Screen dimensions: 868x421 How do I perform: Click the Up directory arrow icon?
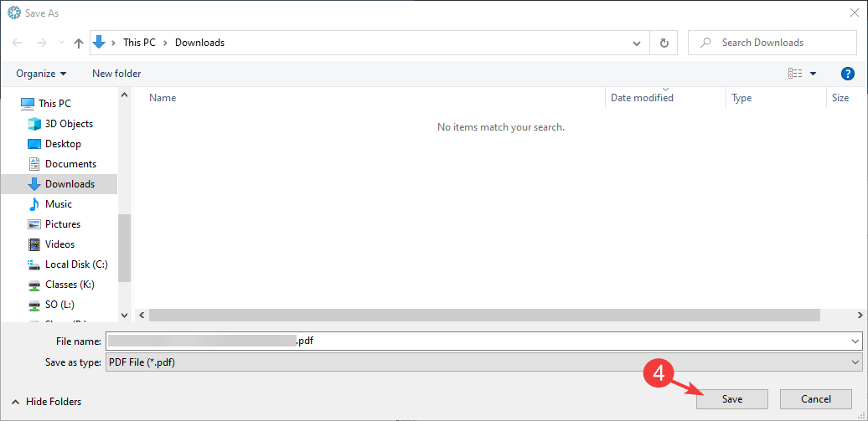(x=78, y=43)
